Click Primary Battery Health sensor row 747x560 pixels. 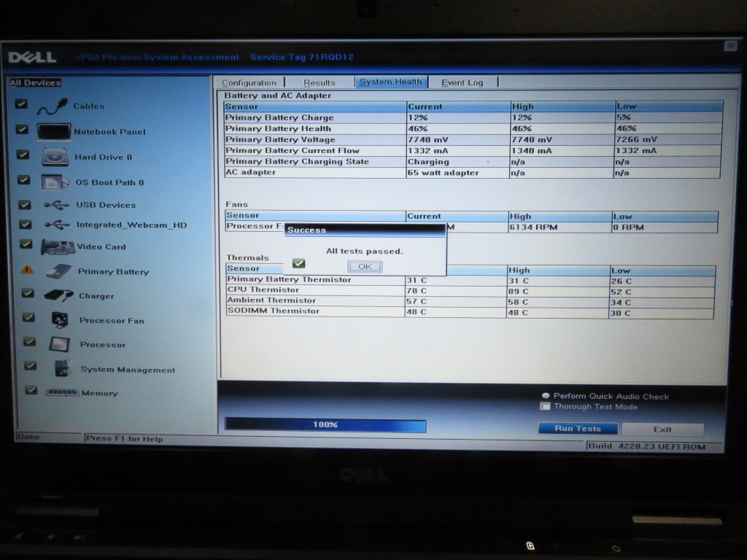pyautogui.click(x=473, y=128)
